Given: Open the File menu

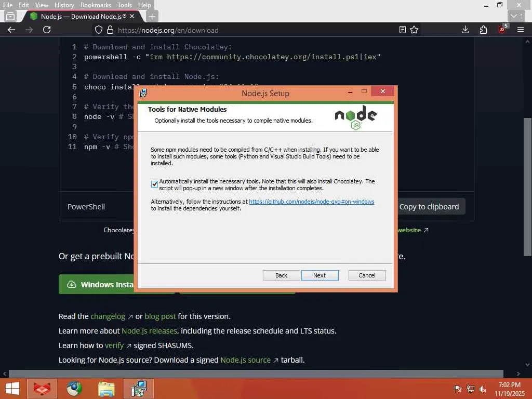Looking at the screenshot, I should pos(7,5).
